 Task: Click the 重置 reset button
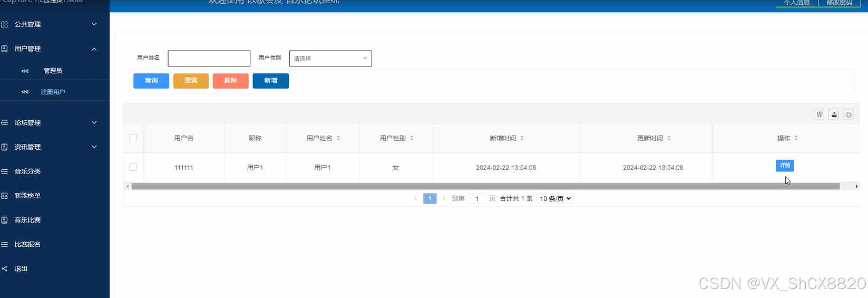pos(191,81)
